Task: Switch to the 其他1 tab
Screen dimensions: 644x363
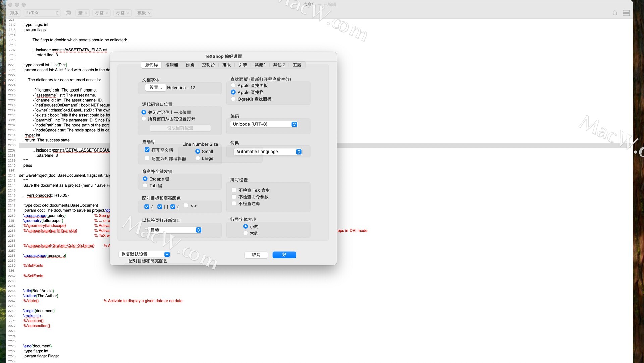Action: (260, 65)
